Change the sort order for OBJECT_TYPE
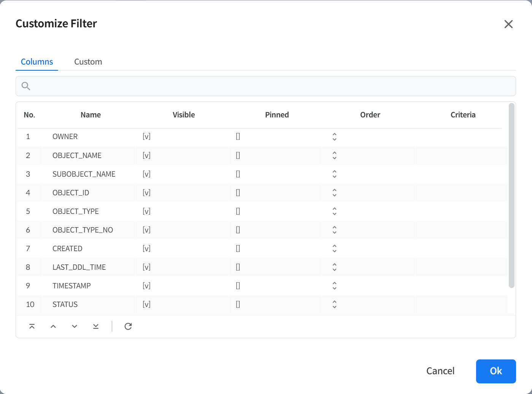 coord(334,211)
